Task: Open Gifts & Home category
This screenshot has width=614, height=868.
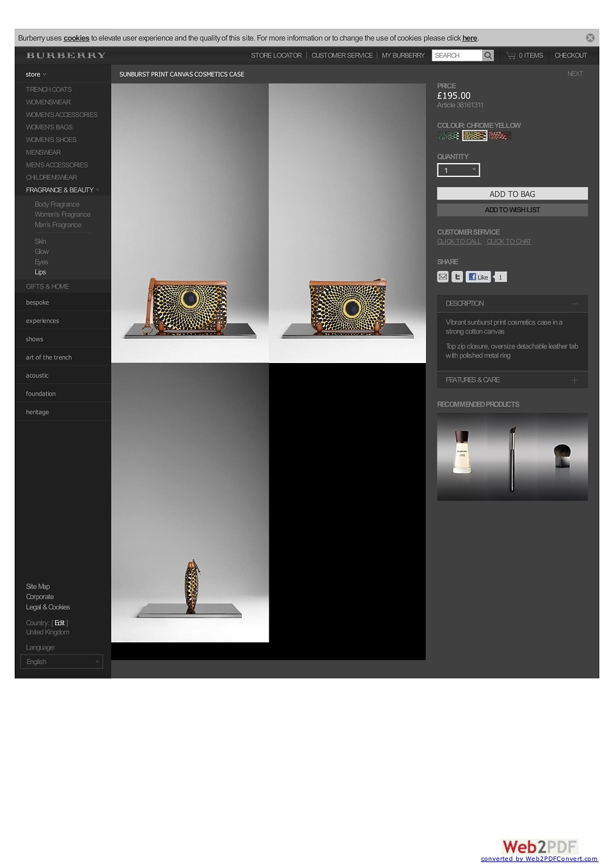Action: click(47, 286)
